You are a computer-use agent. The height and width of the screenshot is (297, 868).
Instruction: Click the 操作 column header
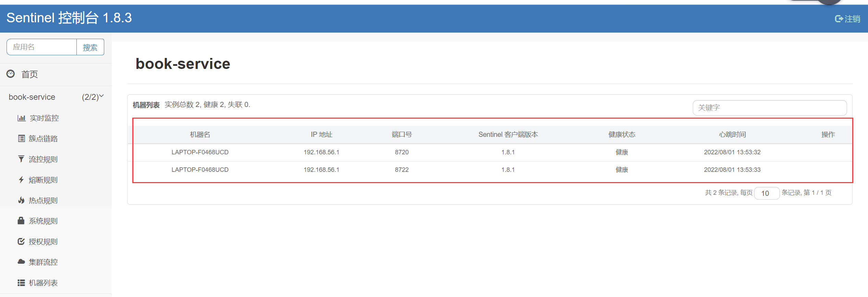click(x=828, y=134)
